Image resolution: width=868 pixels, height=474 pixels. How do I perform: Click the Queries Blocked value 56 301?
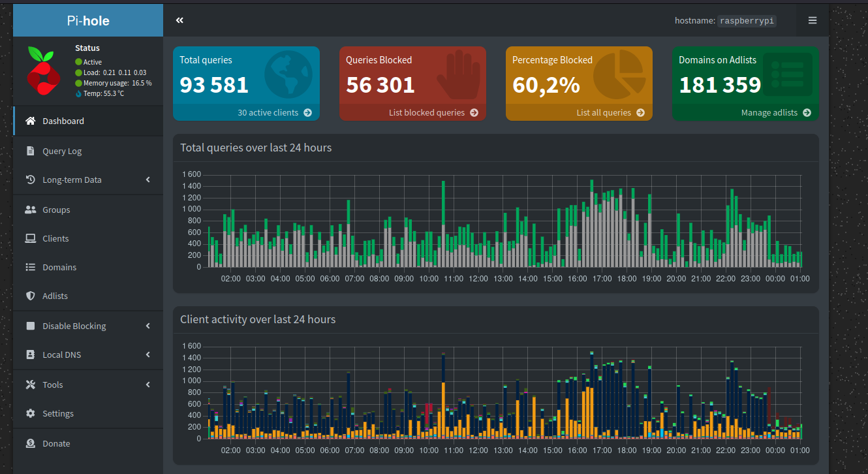[380, 85]
